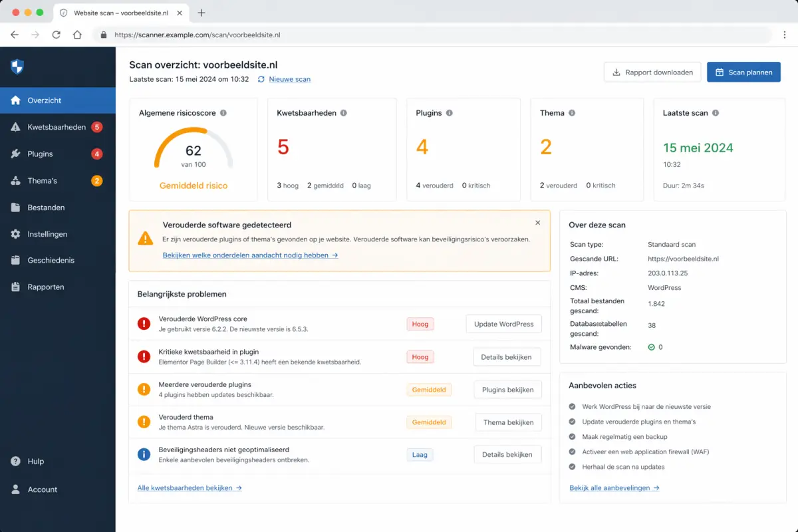Check Activeer een web application firewall
The image size is (798, 532).
tap(573, 452)
